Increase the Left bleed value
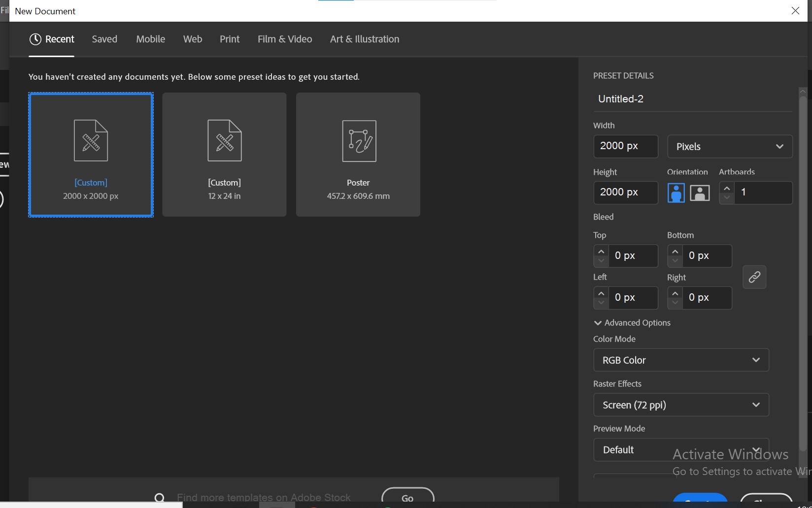812x508 pixels. [601, 293]
